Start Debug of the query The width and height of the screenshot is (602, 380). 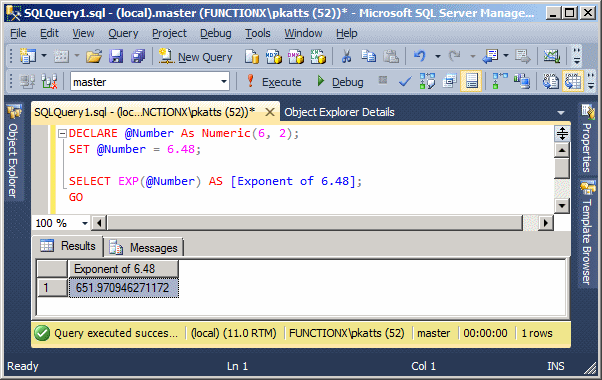(340, 82)
